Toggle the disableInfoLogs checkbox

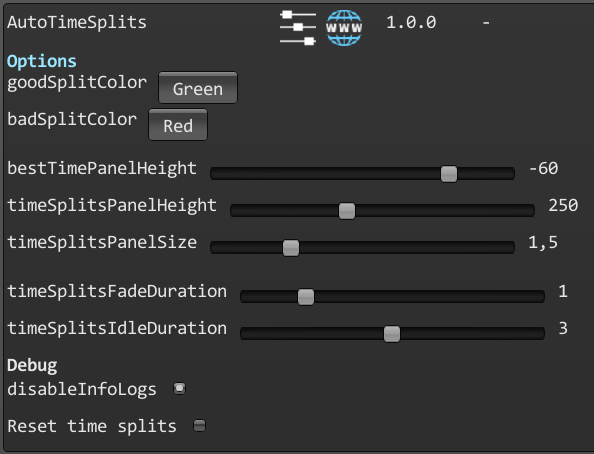point(180,389)
